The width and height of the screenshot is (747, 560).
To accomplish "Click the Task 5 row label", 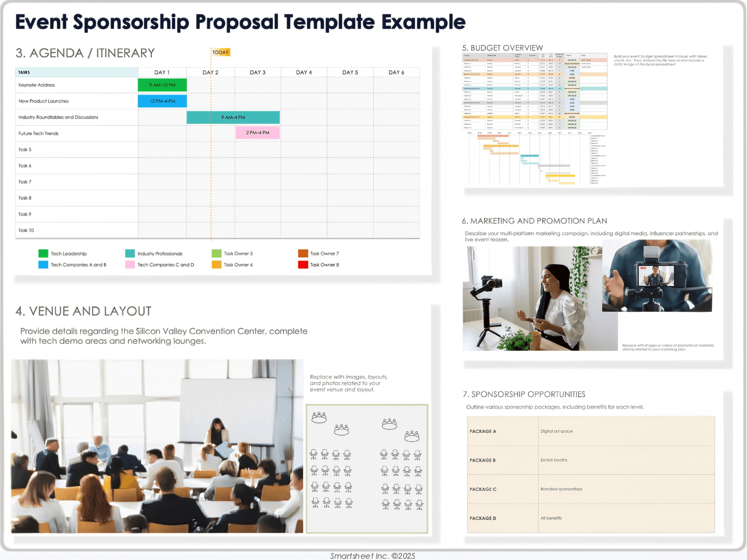I will 25,150.
